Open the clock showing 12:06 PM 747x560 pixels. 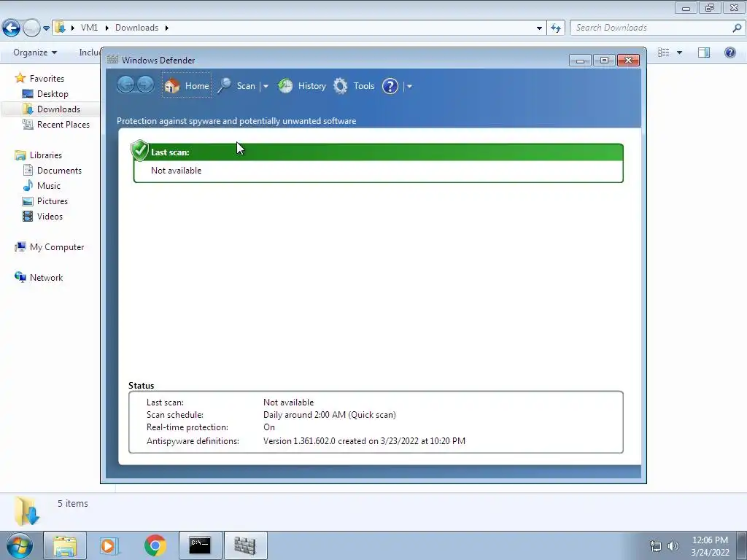(710, 546)
